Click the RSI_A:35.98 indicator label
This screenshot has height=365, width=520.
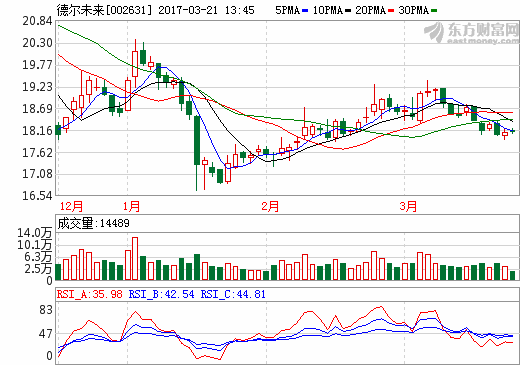pos(90,294)
